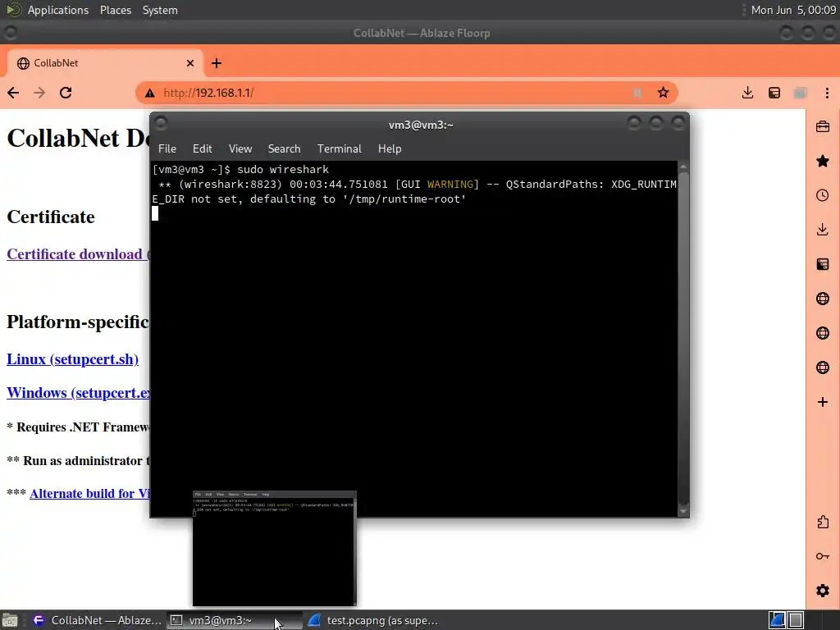Add a new web panel with the plus icon
The width and height of the screenshot is (840, 630).
823,402
